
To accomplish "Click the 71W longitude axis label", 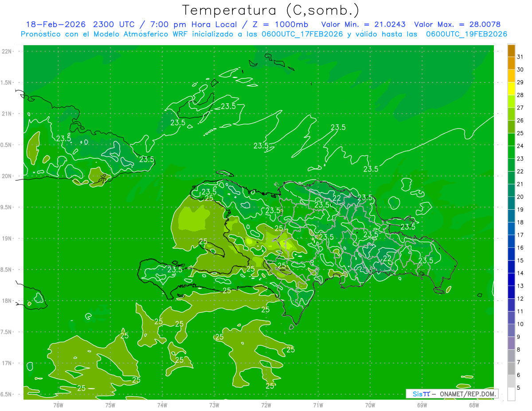I will [x=318, y=405].
